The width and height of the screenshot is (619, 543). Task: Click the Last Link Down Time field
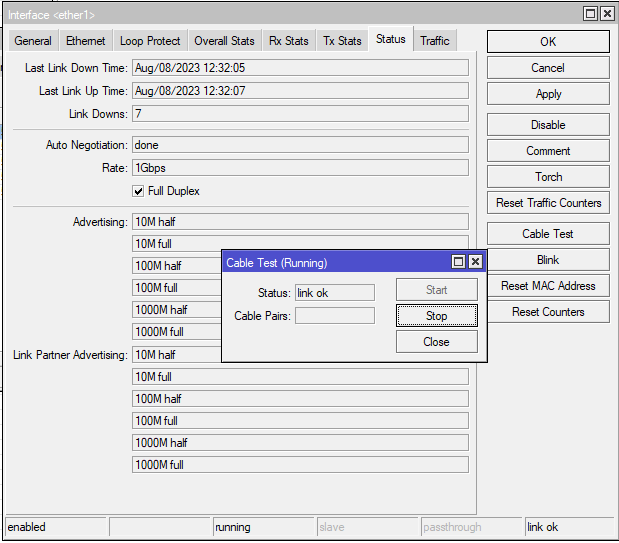[300, 68]
